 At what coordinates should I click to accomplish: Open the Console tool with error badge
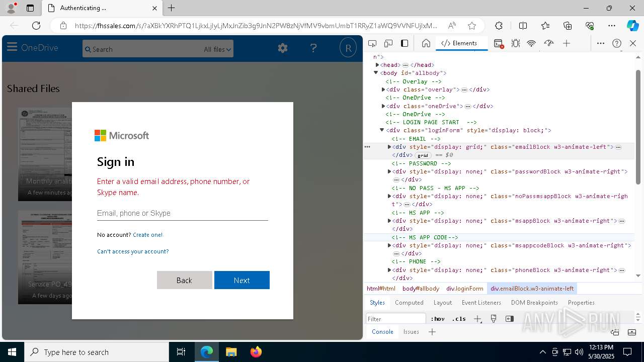point(499,44)
